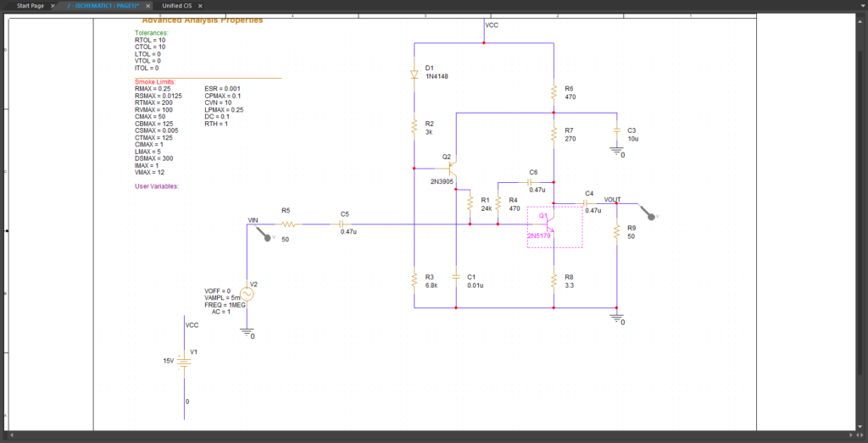
Task: Click the VIN net label
Action: [253, 220]
